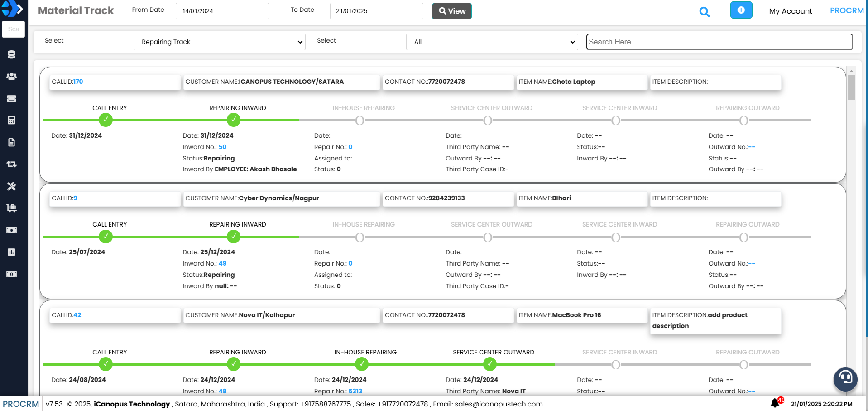Click the ticket icon in sidebar

pos(12,98)
